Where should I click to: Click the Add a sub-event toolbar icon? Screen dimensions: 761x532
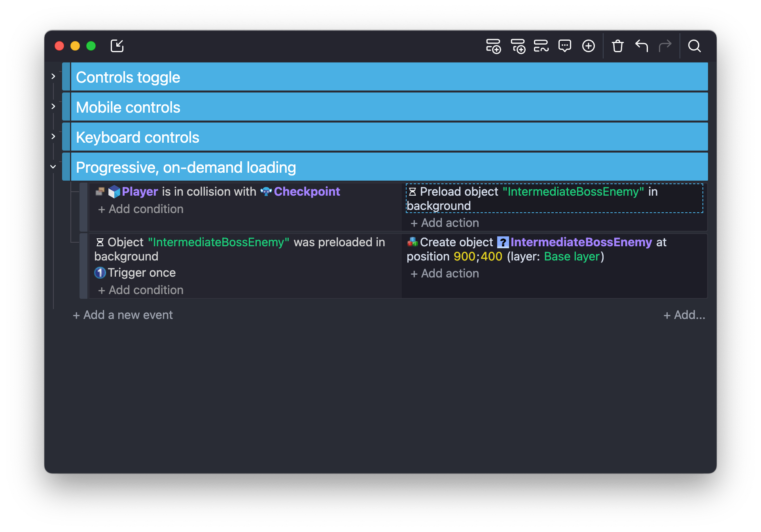pos(518,46)
